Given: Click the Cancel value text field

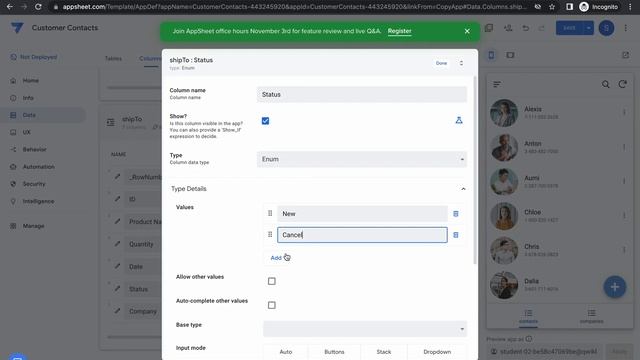Looking at the screenshot, I should 362,235.
